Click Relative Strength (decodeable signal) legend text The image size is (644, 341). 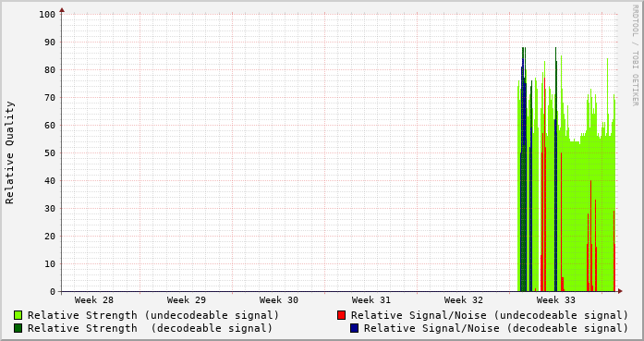151,328
